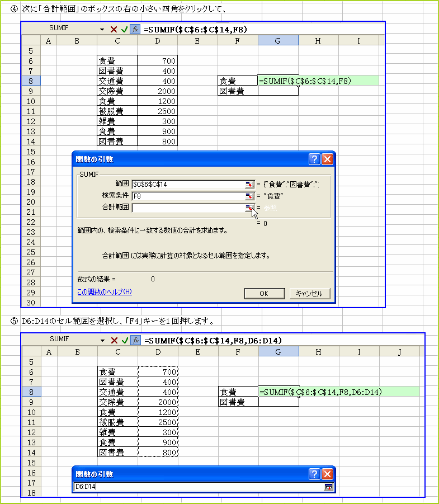Select column C header in upper sheet
Image resolution: width=439 pixels, height=504 pixels.
(x=117, y=41)
